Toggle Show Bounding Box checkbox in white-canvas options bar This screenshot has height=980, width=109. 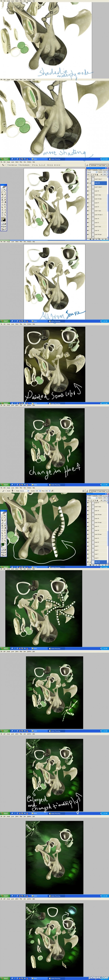(x=19, y=165)
